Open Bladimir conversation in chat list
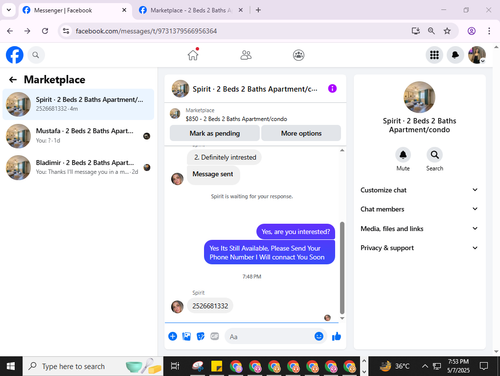Viewport: 500px width, 376px height. tap(78, 167)
